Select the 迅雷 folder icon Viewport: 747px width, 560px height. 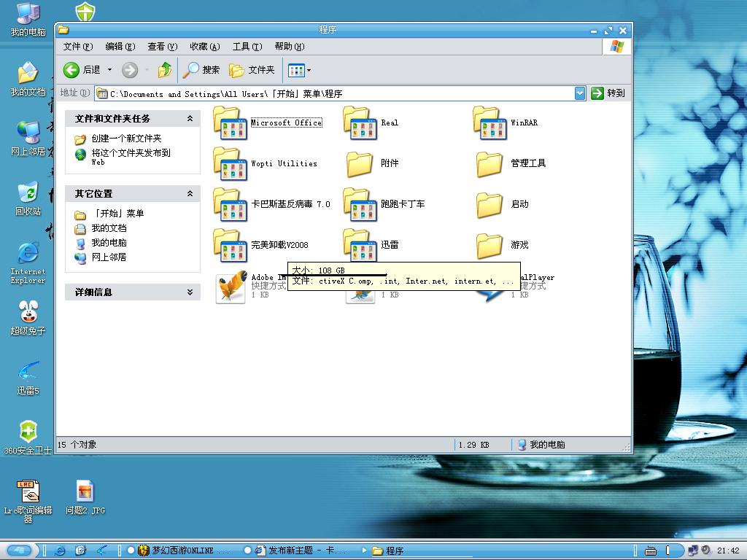click(x=360, y=245)
